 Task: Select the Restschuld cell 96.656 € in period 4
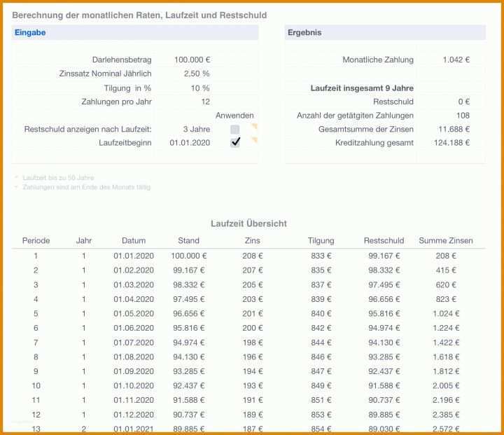[x=384, y=299]
